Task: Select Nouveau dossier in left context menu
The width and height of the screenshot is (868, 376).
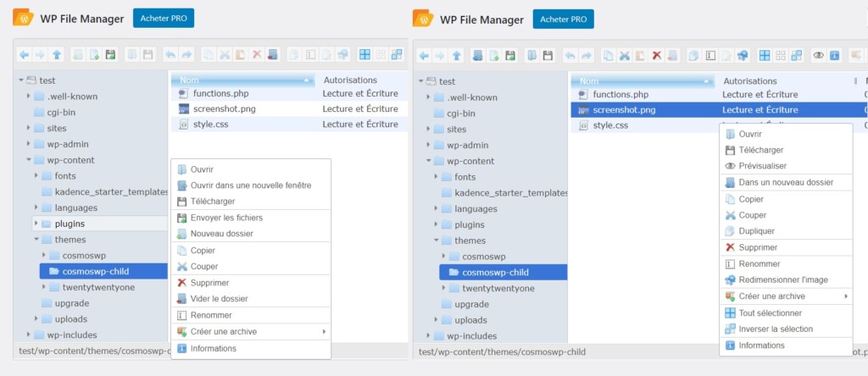Action: [x=251, y=234]
